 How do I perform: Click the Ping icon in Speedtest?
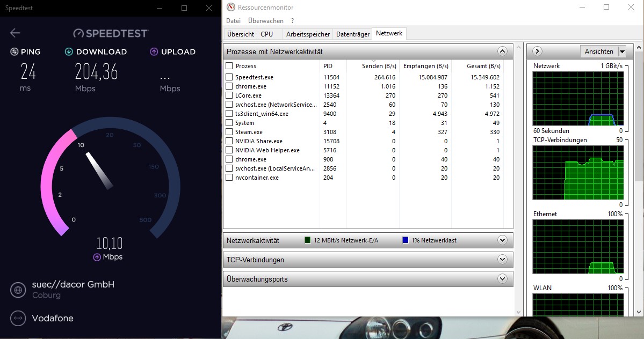point(14,51)
